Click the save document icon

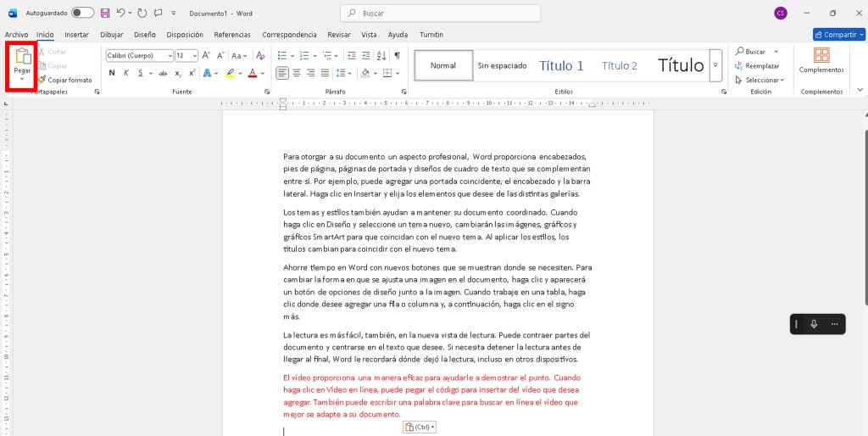(105, 14)
